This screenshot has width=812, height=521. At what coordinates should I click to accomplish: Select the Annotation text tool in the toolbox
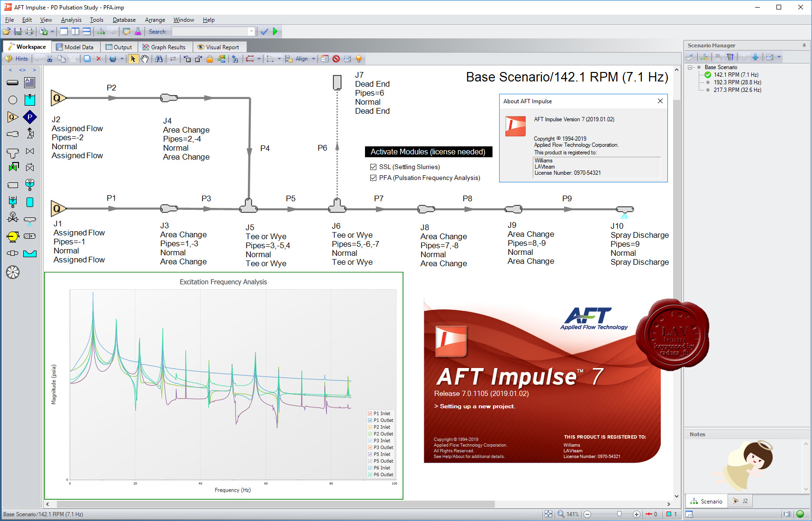click(30, 83)
